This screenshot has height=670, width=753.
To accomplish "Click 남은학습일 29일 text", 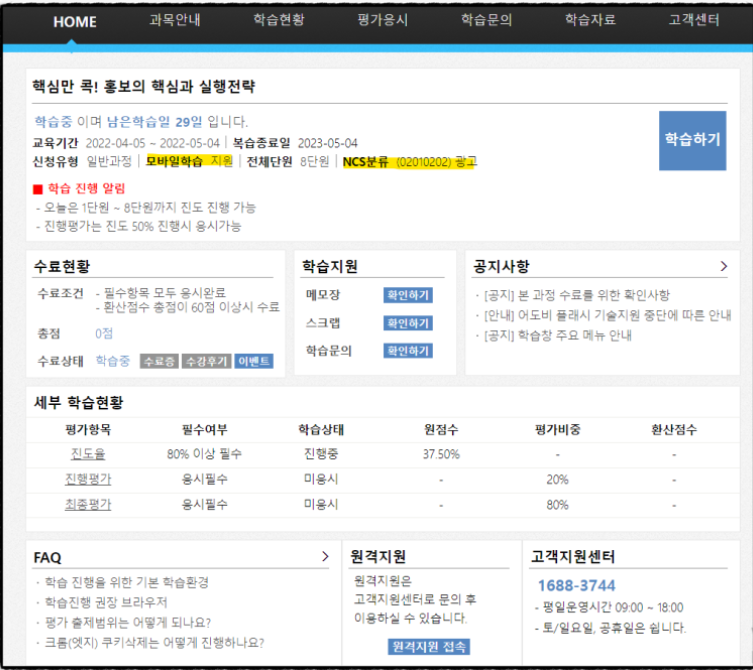I will click(x=154, y=122).
